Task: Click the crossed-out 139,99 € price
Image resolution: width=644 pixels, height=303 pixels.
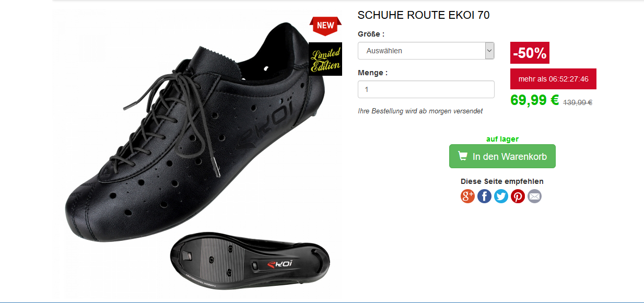Action: (x=577, y=102)
